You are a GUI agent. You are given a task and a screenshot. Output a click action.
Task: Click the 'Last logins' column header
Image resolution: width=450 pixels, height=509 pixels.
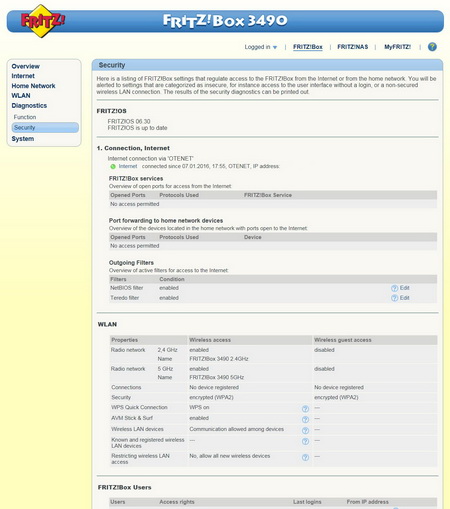(307, 502)
